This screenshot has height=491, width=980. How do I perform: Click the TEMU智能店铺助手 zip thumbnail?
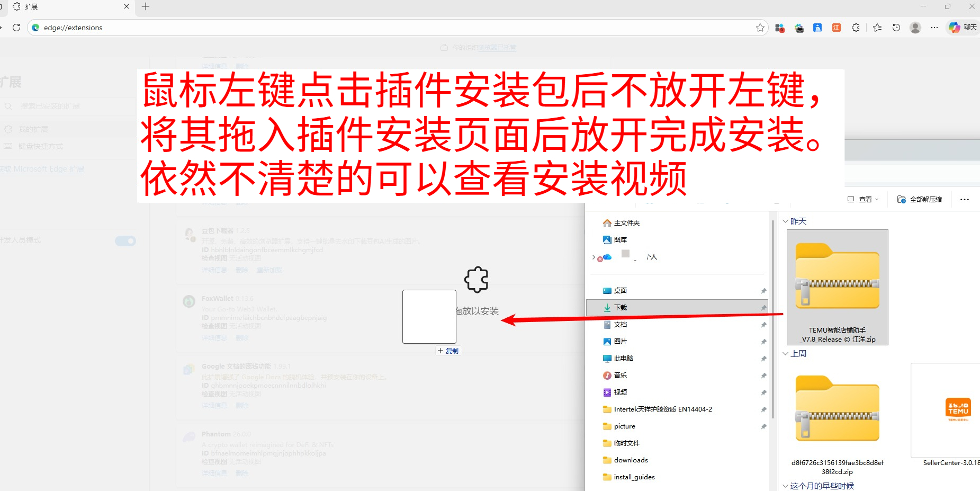point(837,273)
